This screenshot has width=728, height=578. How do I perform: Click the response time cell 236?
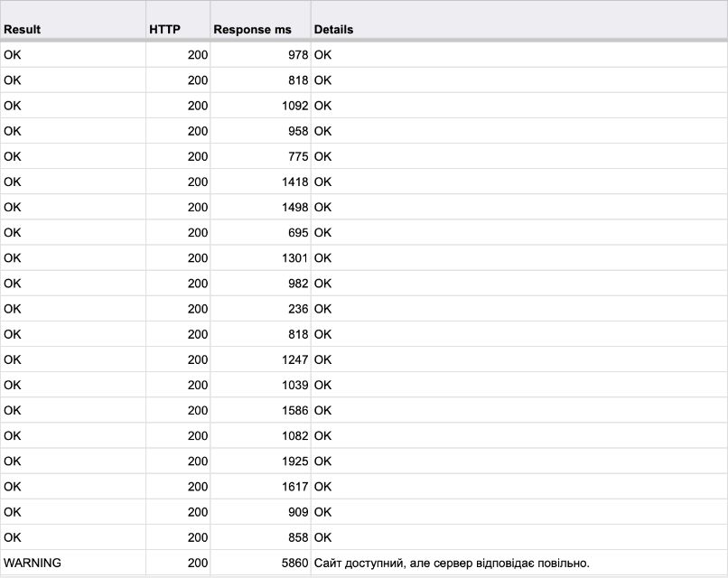click(x=260, y=309)
